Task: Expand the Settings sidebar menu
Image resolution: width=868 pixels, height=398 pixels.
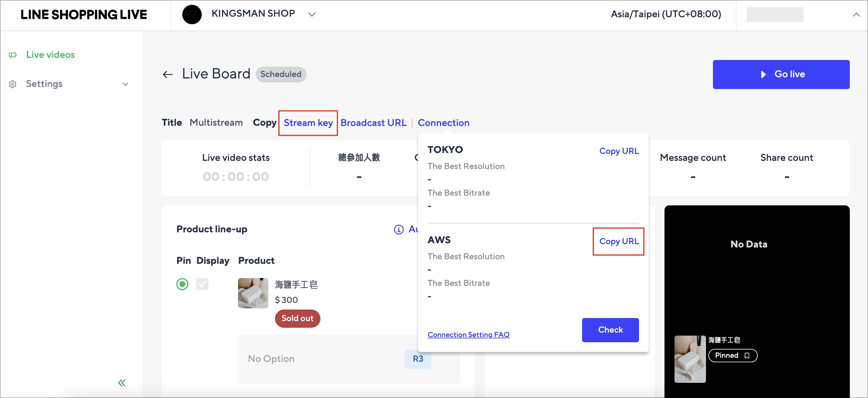Action: pyautogui.click(x=125, y=84)
